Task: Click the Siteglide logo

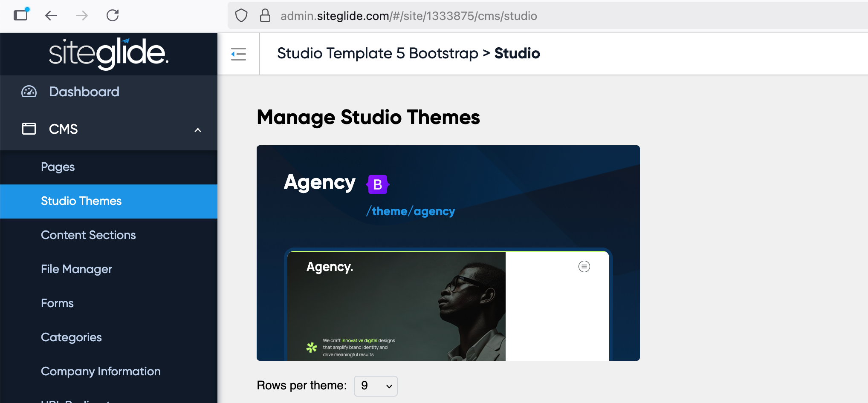Action: (x=109, y=54)
